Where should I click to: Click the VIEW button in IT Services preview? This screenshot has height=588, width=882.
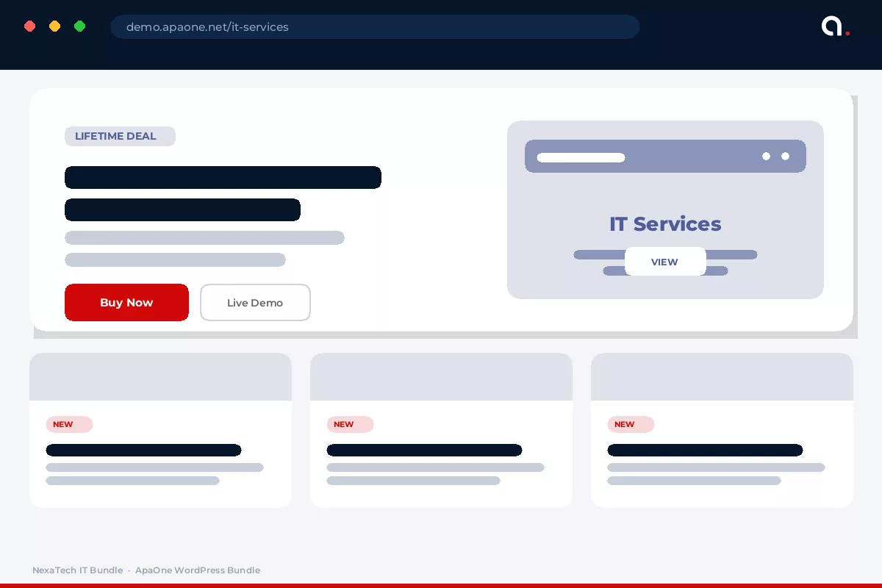point(665,262)
